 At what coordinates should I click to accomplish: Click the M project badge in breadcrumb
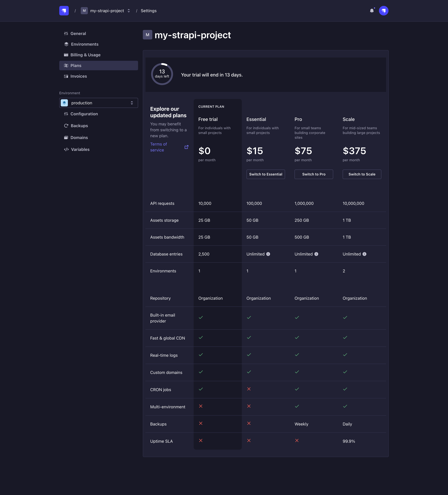[x=84, y=11]
